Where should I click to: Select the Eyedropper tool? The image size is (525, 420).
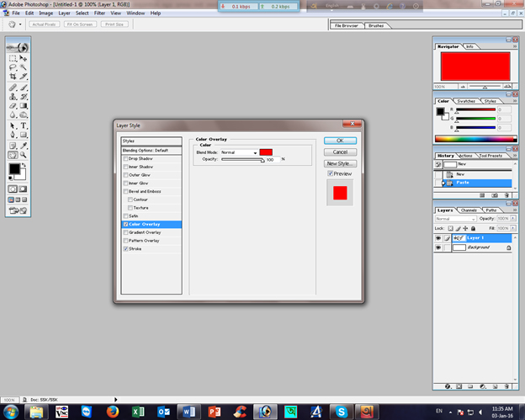pos(24,146)
